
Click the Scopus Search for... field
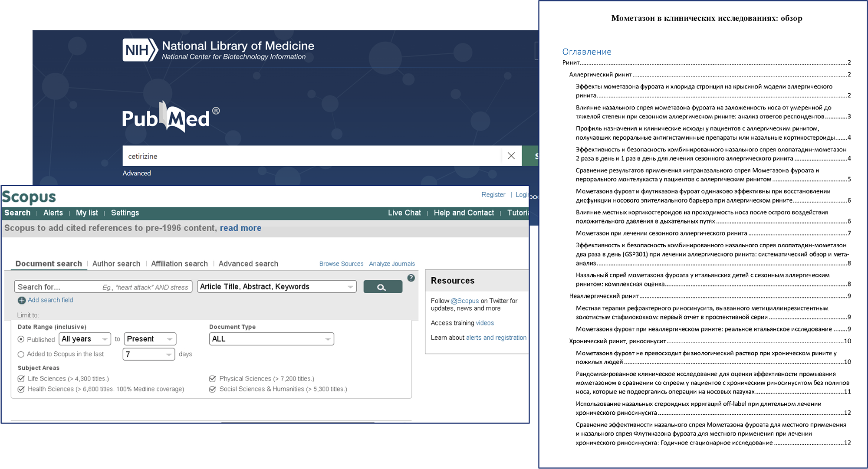[103, 287]
